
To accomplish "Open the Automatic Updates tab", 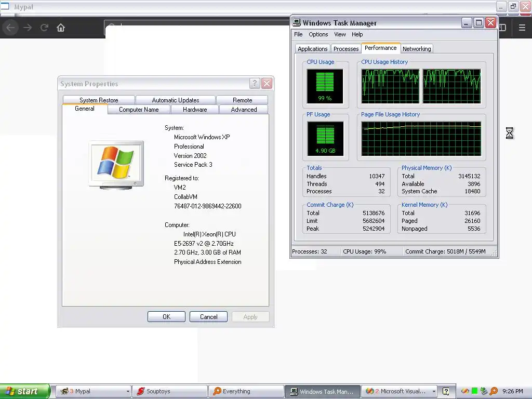I will pyautogui.click(x=176, y=100).
